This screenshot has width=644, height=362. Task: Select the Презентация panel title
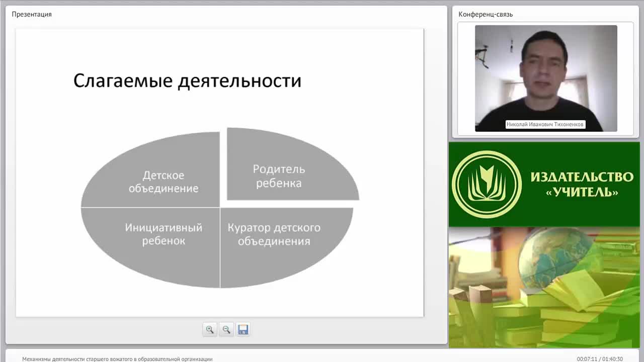[x=32, y=14]
